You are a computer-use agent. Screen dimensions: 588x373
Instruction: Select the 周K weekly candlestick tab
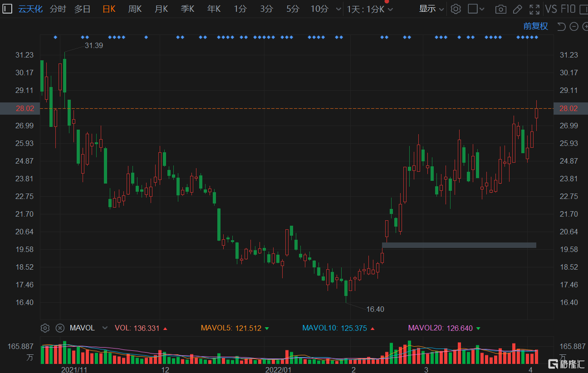pyautogui.click(x=135, y=9)
